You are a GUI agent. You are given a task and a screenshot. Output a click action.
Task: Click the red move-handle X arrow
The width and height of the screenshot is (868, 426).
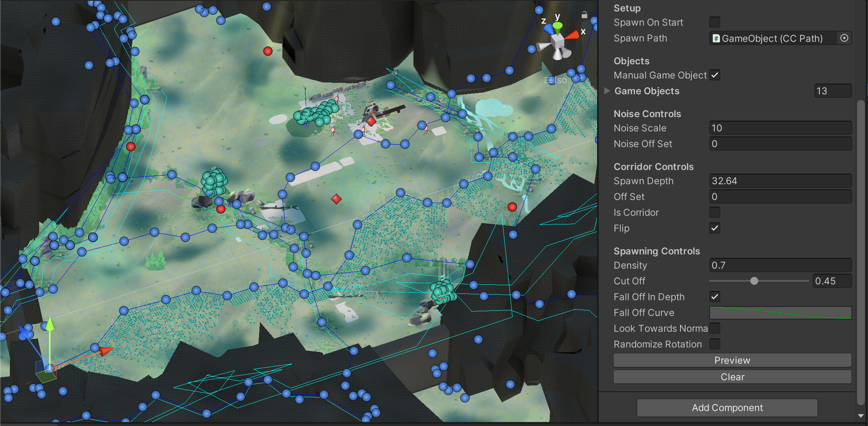pyautogui.click(x=105, y=351)
